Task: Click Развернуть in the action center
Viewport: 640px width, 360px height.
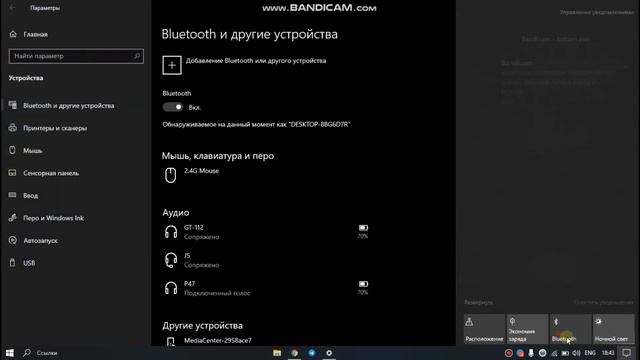Action: (478, 302)
